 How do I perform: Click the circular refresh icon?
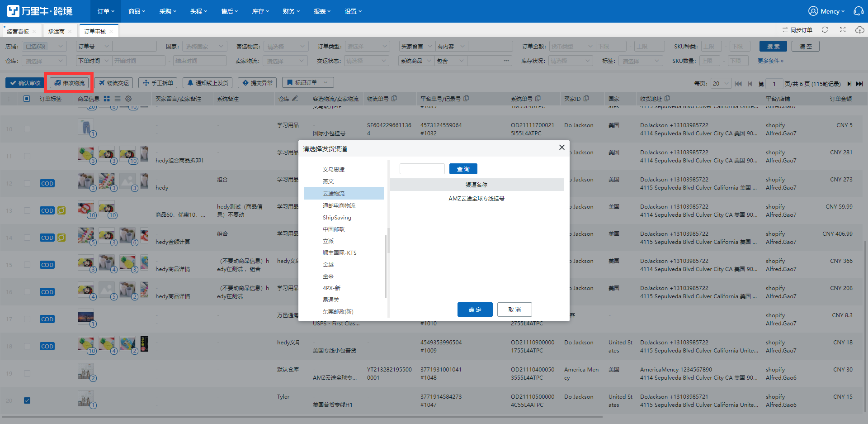point(825,30)
